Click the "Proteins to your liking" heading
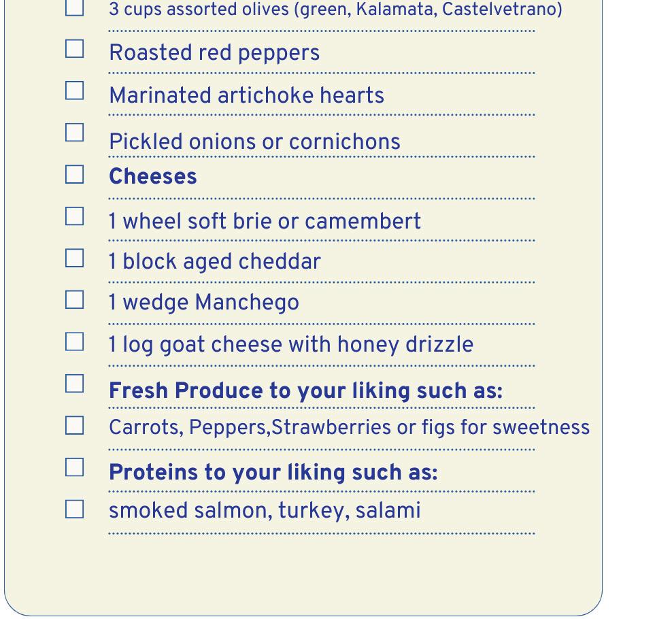 point(273,472)
